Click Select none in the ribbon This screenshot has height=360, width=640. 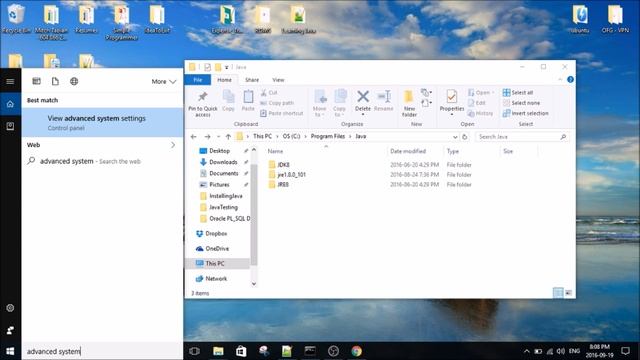coord(521,103)
